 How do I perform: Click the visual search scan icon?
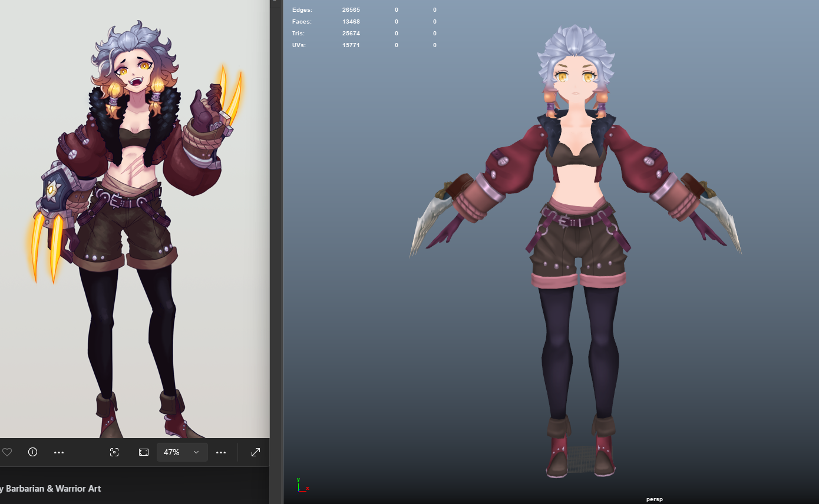coord(114,452)
